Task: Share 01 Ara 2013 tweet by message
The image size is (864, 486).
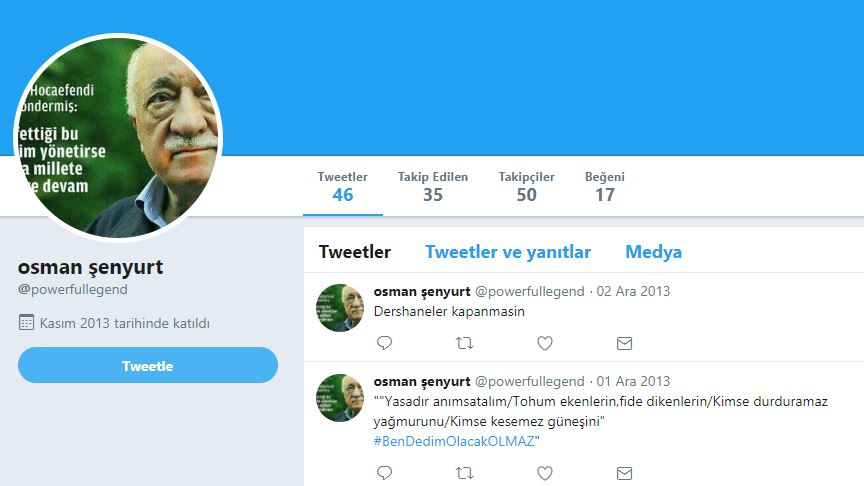Action: pyautogui.click(x=624, y=473)
